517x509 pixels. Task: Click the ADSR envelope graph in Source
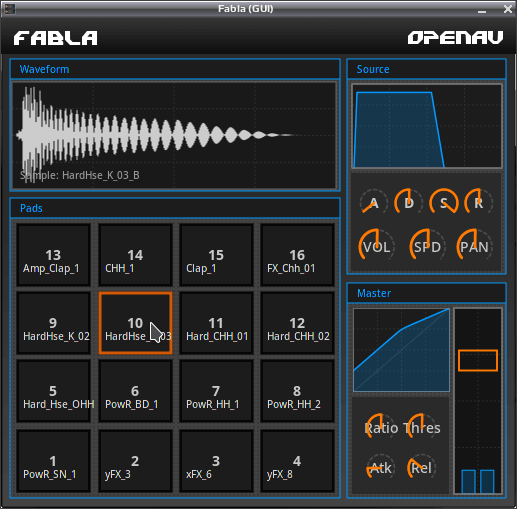tap(427, 126)
